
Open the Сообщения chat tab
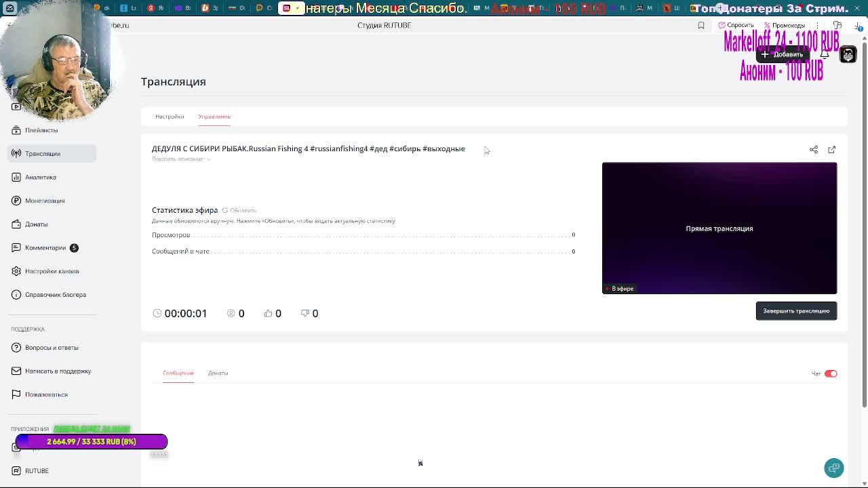click(x=178, y=373)
